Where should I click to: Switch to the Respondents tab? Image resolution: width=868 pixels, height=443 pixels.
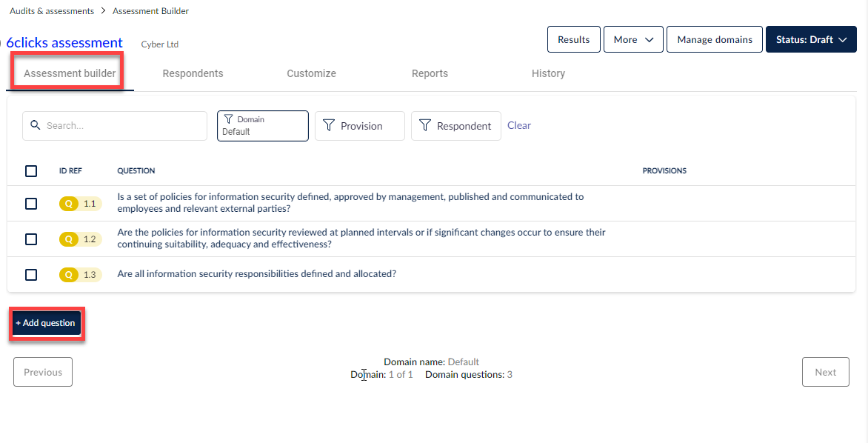[x=193, y=73]
